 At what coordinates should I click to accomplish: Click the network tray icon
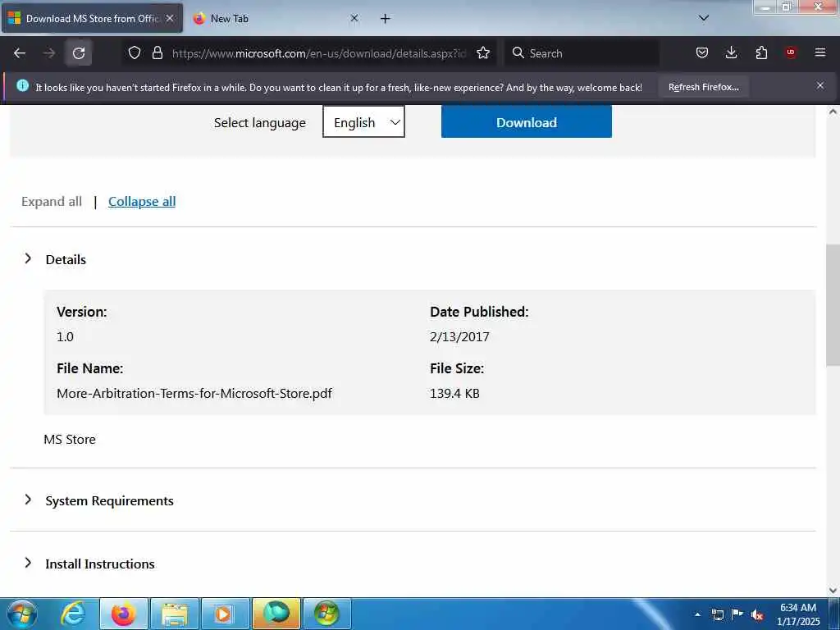pyautogui.click(x=718, y=614)
